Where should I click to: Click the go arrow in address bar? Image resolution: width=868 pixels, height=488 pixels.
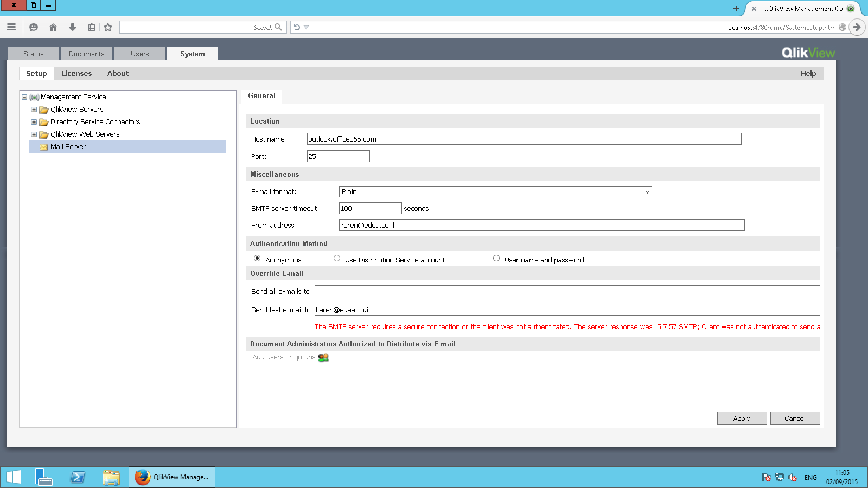point(857,27)
